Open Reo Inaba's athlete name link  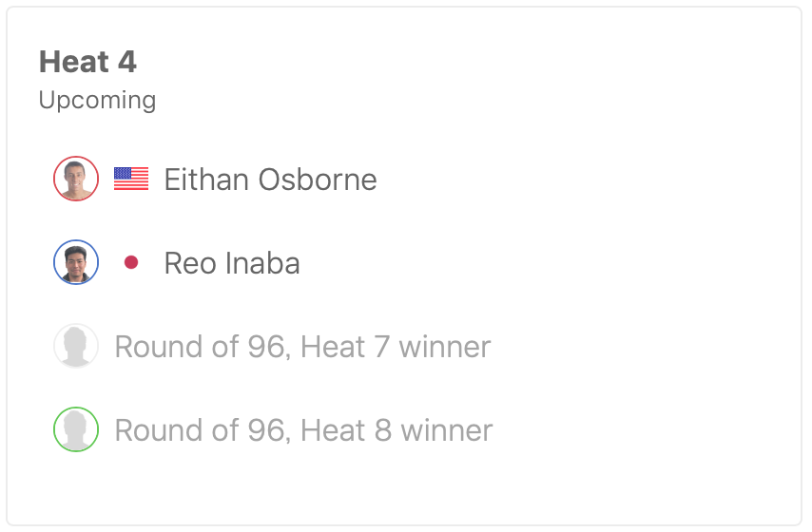pos(232,263)
